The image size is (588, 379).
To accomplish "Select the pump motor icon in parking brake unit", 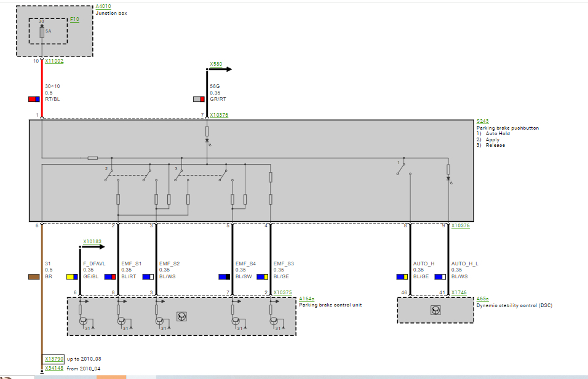I will (181, 317).
